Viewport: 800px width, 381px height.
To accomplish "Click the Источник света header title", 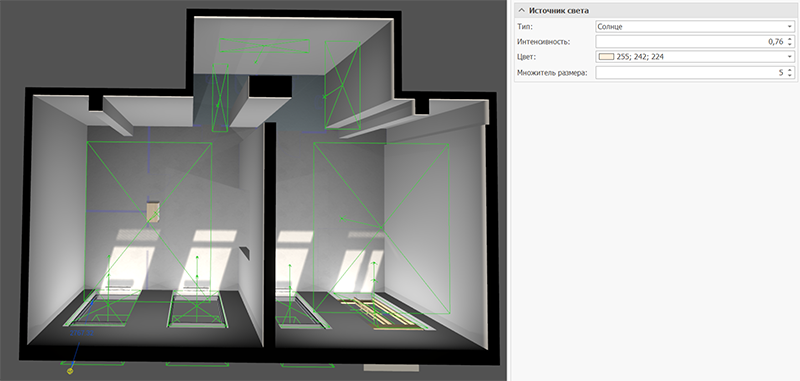I will coord(559,10).
